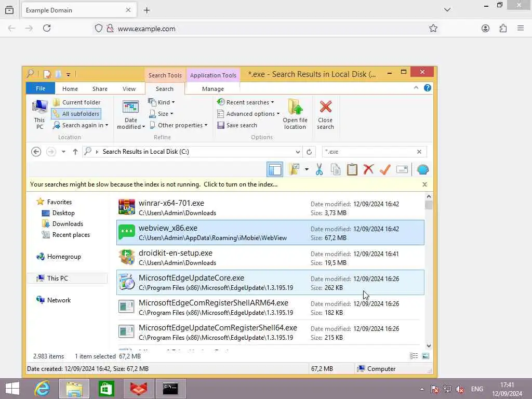
Task: Click the orange checkmark Properties icon
Action: tap(385, 169)
